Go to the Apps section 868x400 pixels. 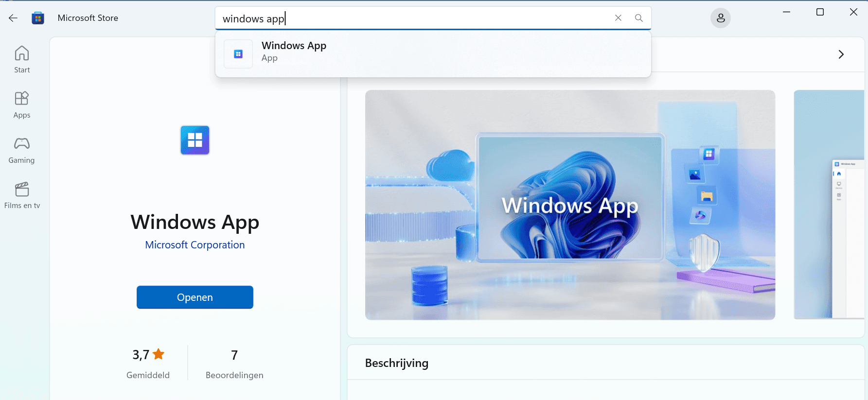(x=22, y=104)
